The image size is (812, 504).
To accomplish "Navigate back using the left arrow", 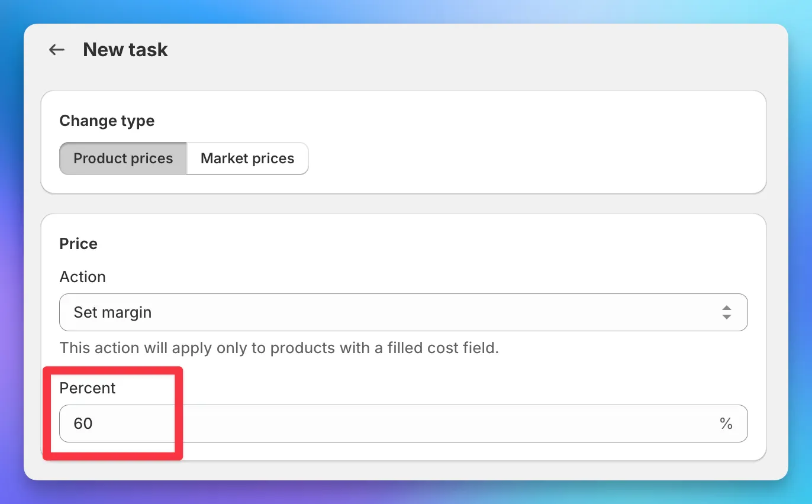I will [x=56, y=50].
